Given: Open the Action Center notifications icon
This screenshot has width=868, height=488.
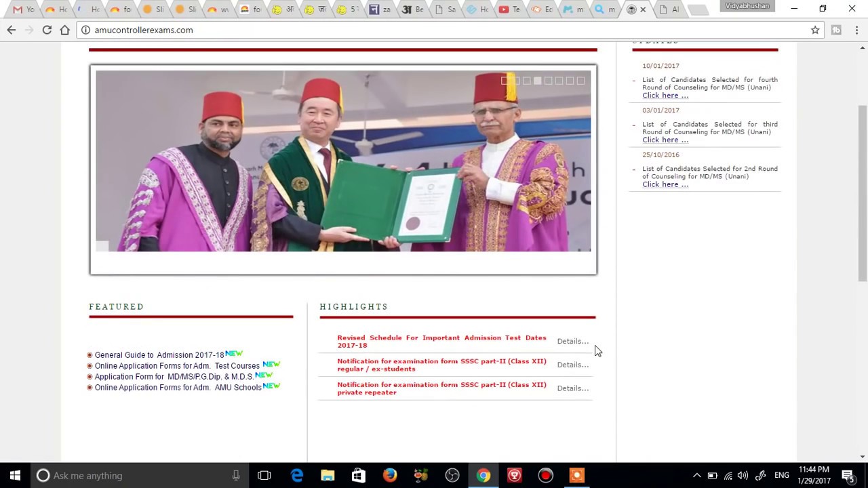Looking at the screenshot, I should pyautogui.click(x=848, y=475).
